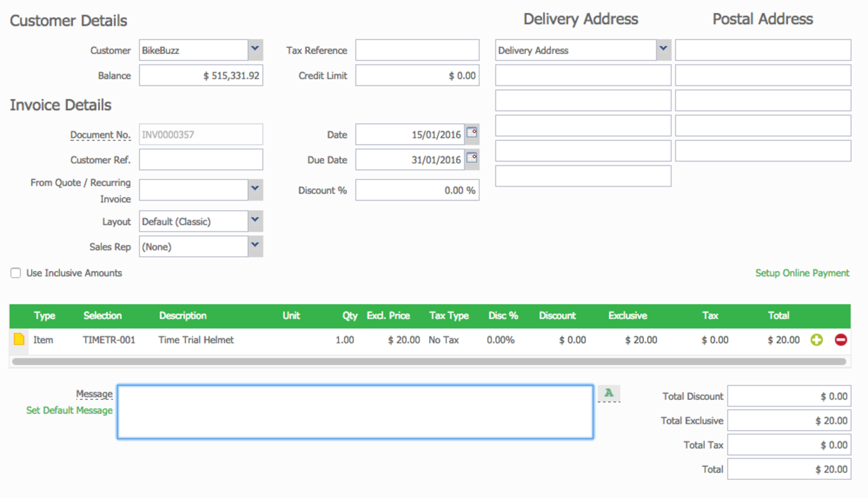Expand the From Quote / Recurring Invoice dropdown
The height and width of the screenshot is (498, 868).
click(254, 189)
